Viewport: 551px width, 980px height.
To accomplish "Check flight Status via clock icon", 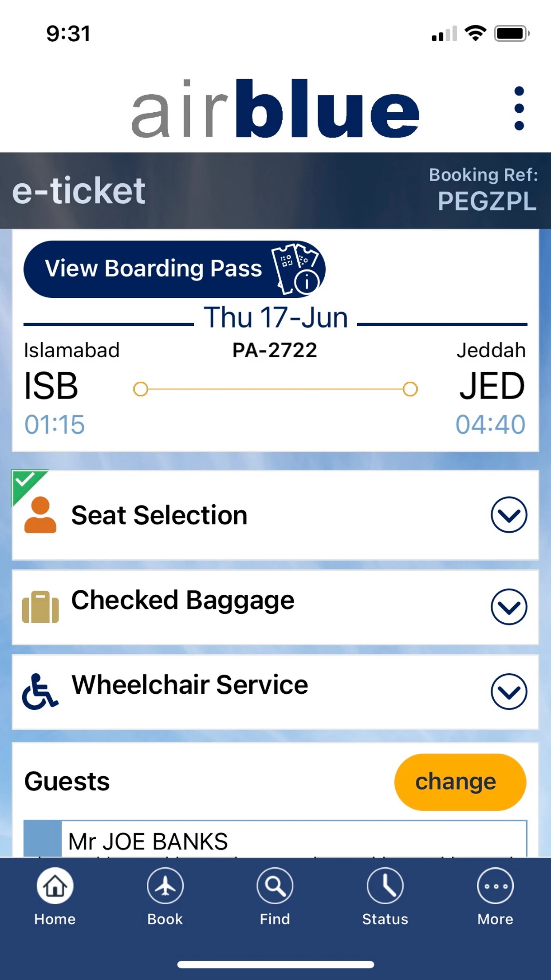I will (385, 886).
